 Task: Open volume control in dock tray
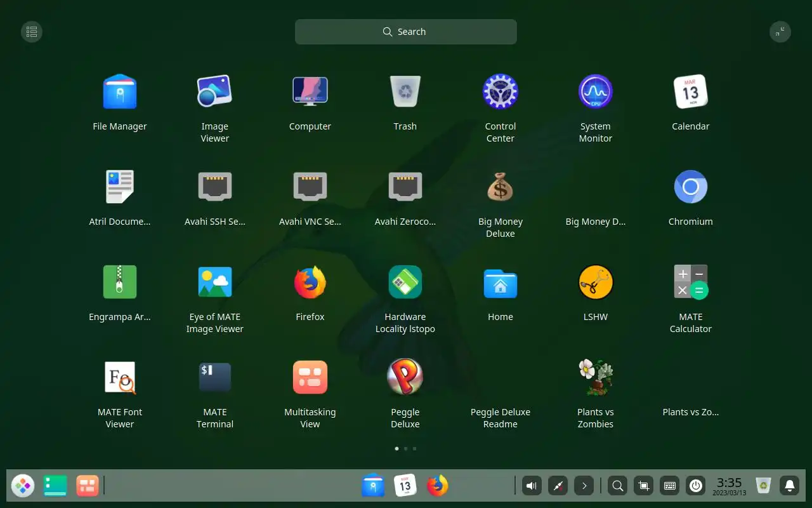[x=532, y=486]
